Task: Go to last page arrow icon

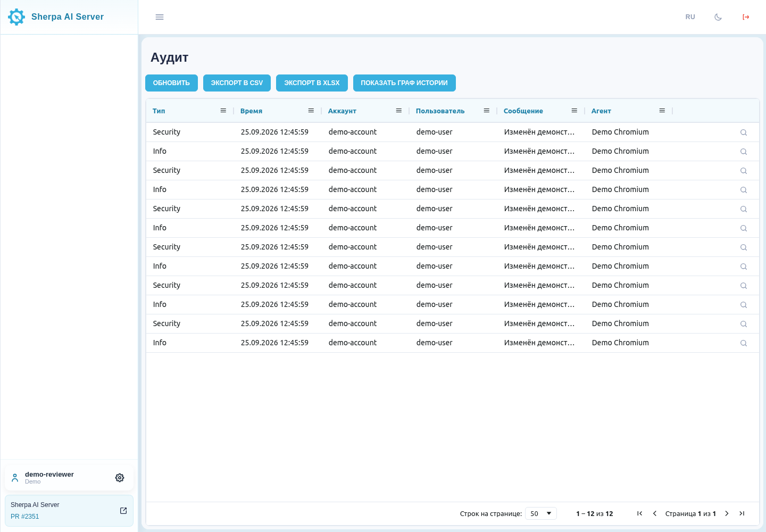Action: pos(742,513)
